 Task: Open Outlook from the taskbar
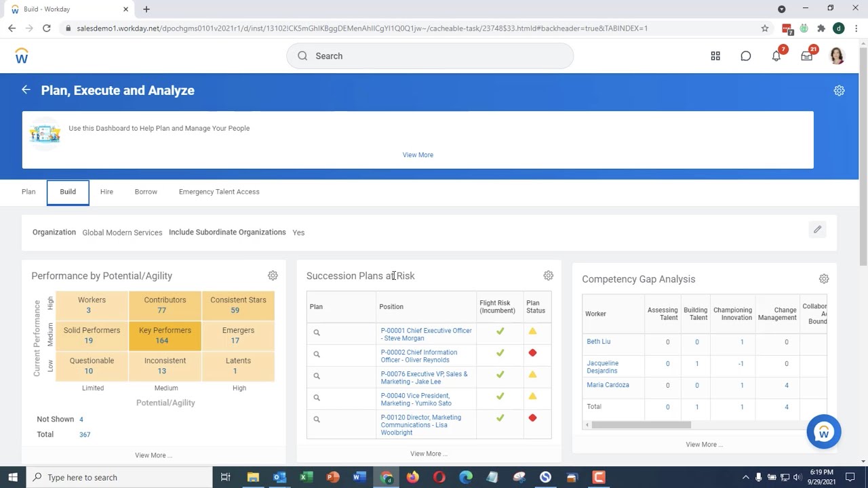(279, 477)
